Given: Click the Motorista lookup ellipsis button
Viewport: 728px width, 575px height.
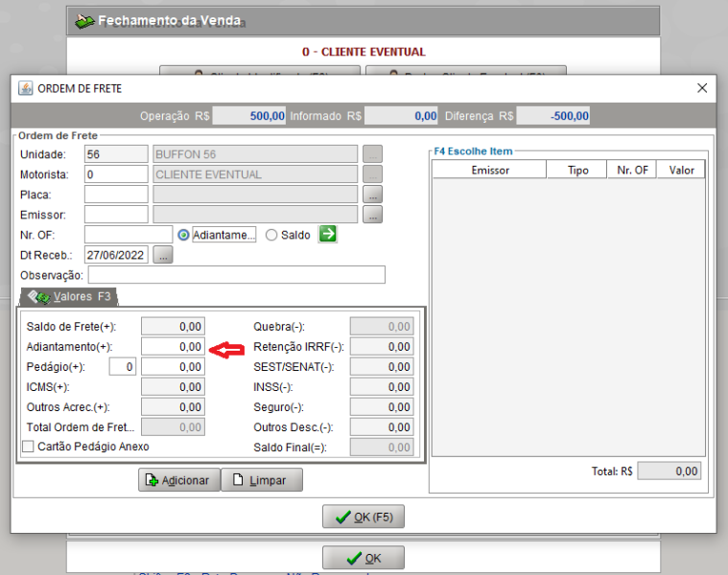Looking at the screenshot, I should tap(372, 174).
